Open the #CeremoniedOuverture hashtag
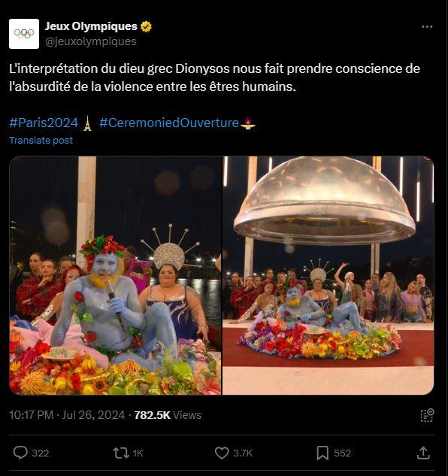This screenshot has height=476, width=448. (x=169, y=123)
